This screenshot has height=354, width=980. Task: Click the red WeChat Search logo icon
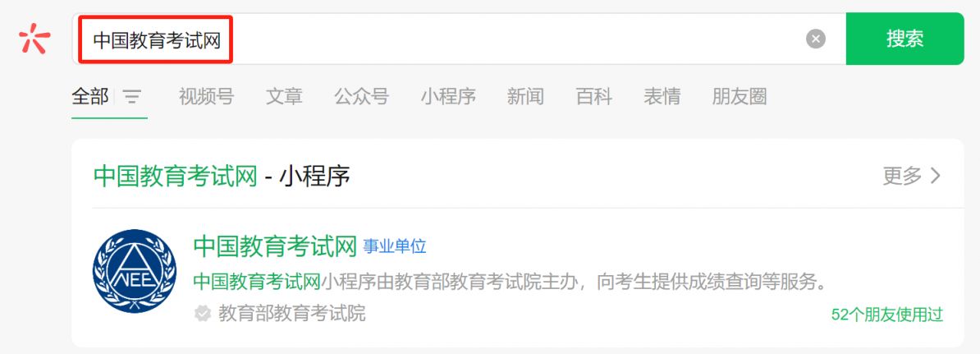(x=35, y=38)
